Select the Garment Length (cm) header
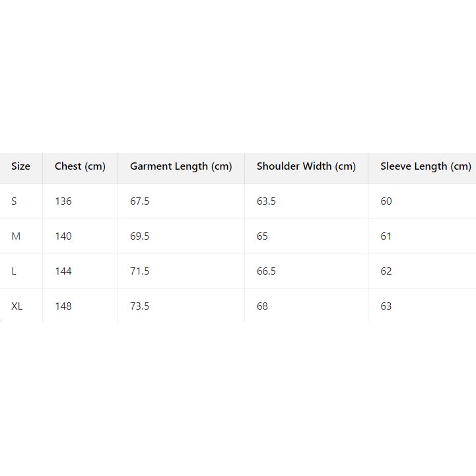The width and height of the screenshot is (476, 476). pyautogui.click(x=181, y=166)
